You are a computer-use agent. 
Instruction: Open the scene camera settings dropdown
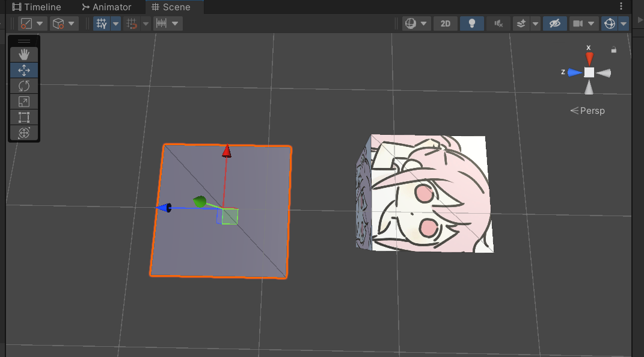[x=592, y=23]
